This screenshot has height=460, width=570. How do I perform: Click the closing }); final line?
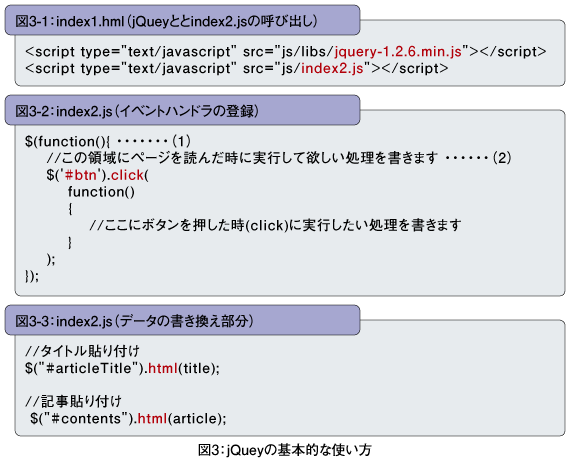(x=32, y=276)
